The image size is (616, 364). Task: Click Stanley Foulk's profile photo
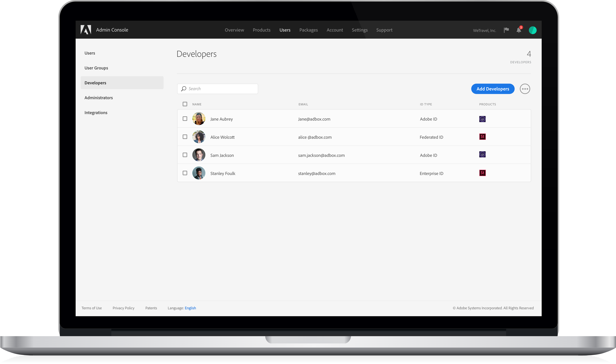coord(199,173)
